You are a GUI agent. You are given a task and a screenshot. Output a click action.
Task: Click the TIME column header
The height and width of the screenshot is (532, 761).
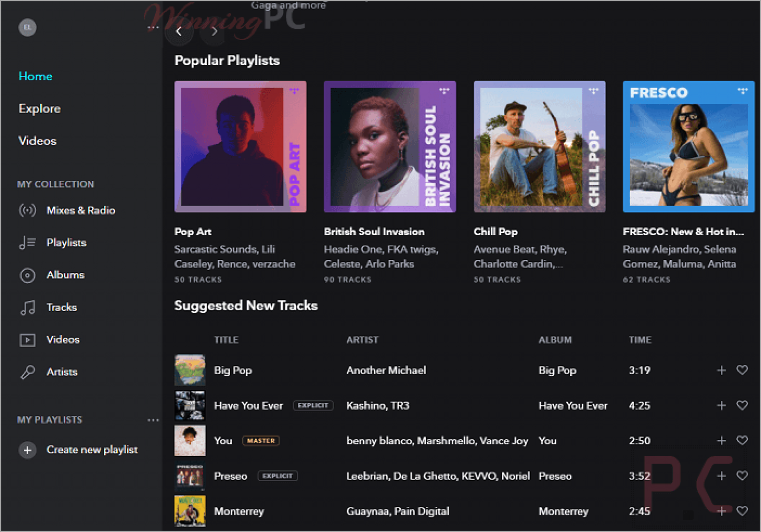pyautogui.click(x=640, y=340)
